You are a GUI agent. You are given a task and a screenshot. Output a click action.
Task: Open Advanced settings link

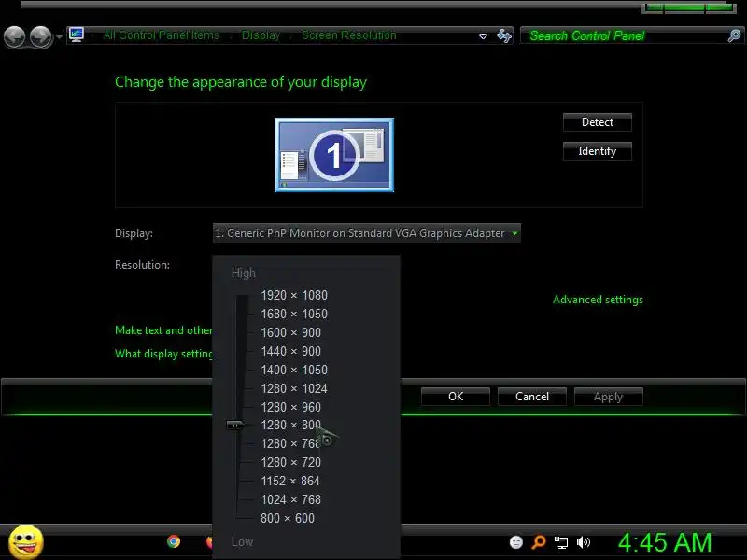pos(598,300)
